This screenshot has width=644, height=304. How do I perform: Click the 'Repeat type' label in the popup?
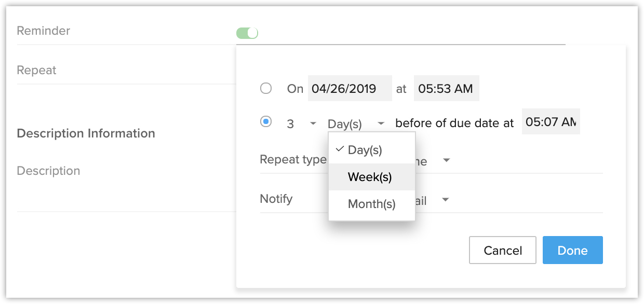293,159
